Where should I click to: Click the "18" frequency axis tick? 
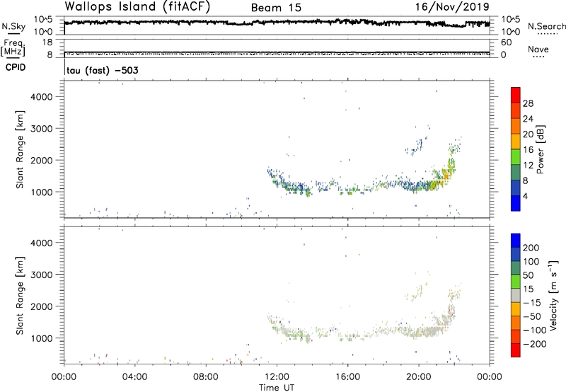point(47,42)
